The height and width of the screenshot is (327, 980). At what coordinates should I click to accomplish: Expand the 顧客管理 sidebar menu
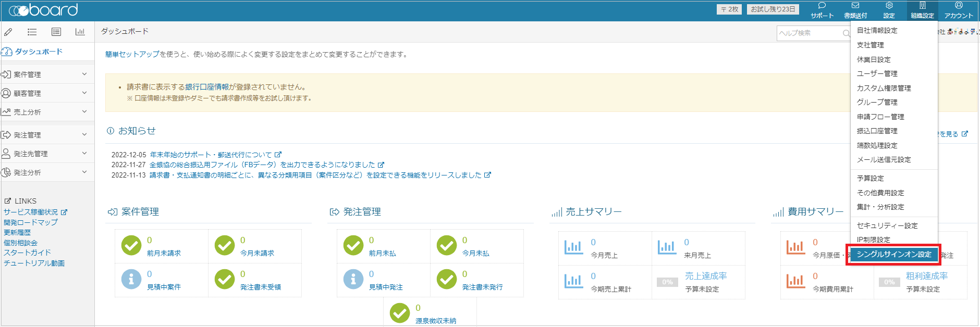(x=47, y=93)
